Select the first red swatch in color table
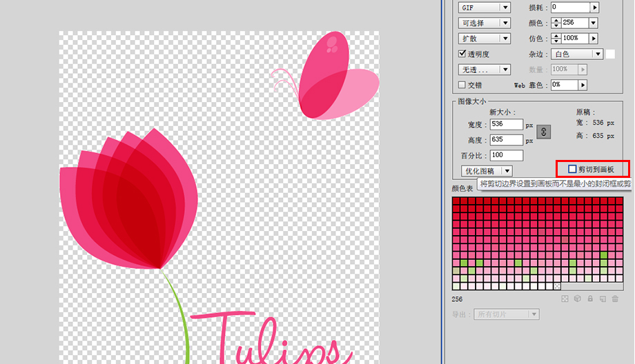This screenshot has width=635, height=364. [x=456, y=201]
